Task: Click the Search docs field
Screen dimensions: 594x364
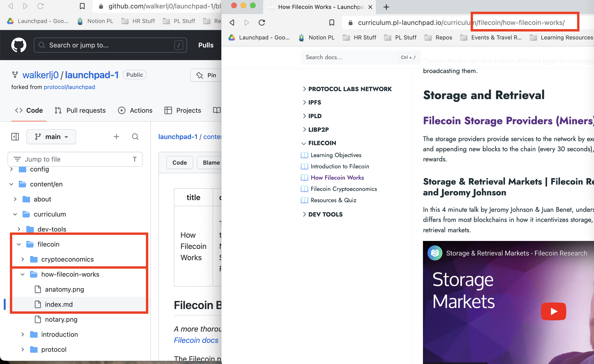Action: [x=361, y=57]
